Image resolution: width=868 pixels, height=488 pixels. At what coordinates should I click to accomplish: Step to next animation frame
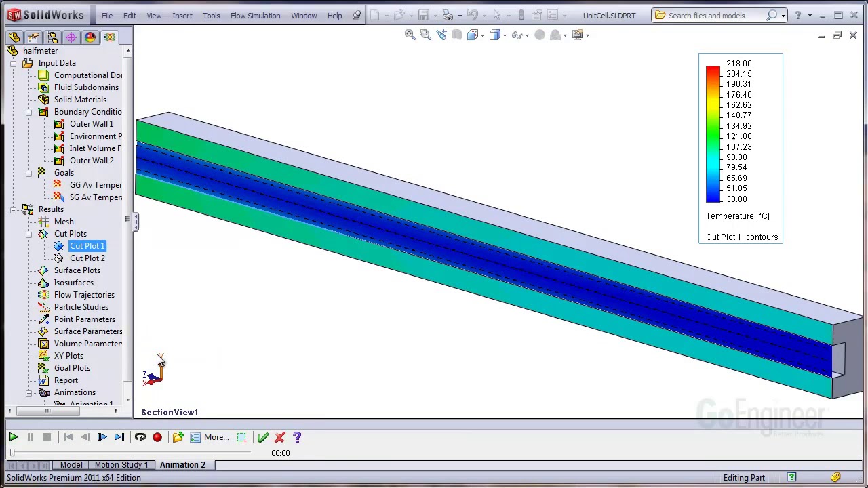click(102, 437)
